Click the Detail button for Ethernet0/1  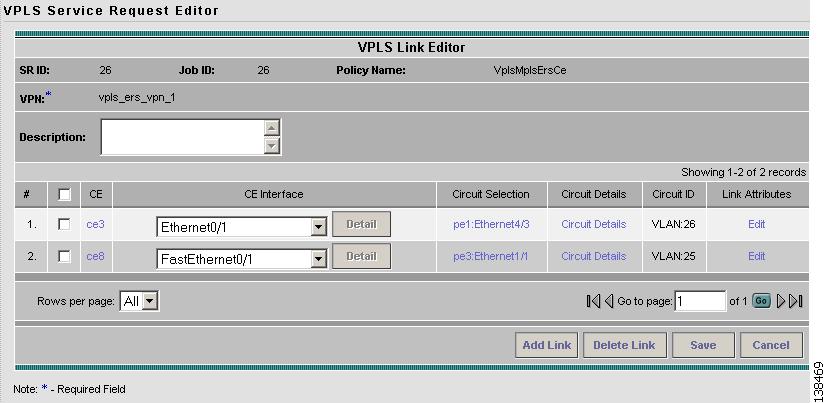[x=362, y=224]
